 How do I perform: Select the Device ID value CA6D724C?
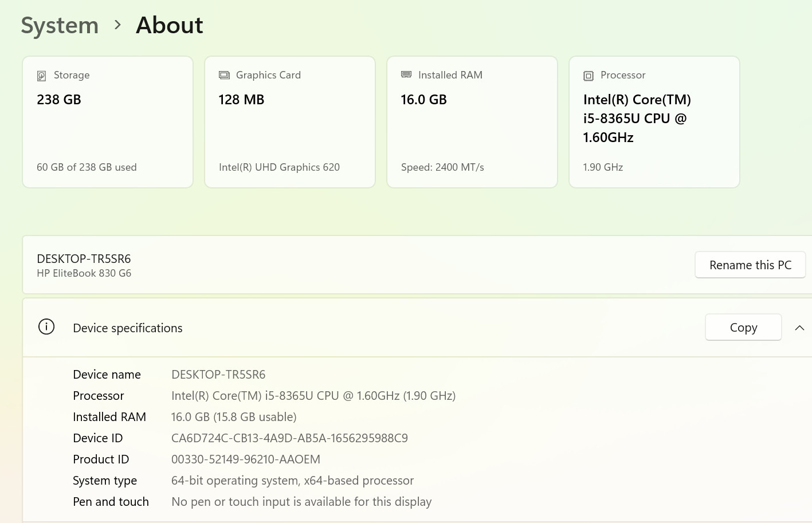(289, 438)
